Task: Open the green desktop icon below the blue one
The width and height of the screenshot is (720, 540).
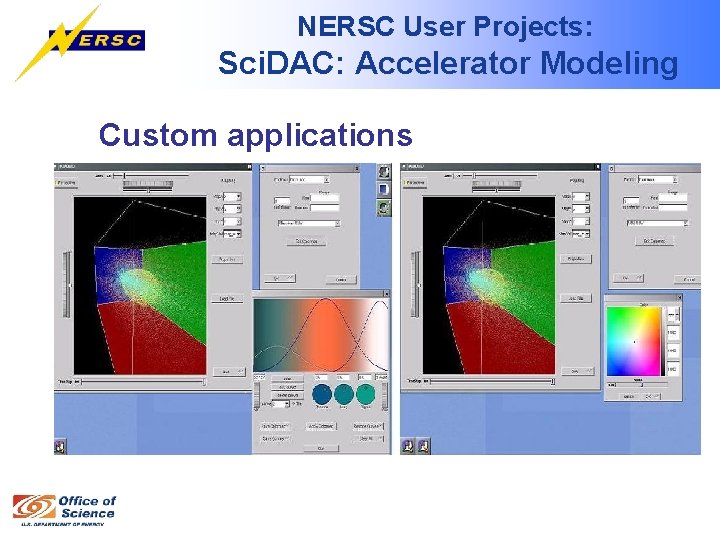Action: (x=384, y=208)
